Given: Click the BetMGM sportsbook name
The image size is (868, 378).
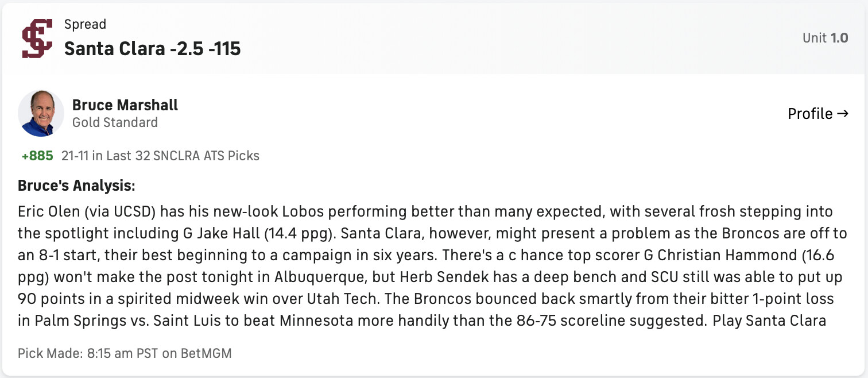Looking at the screenshot, I should point(206,353).
